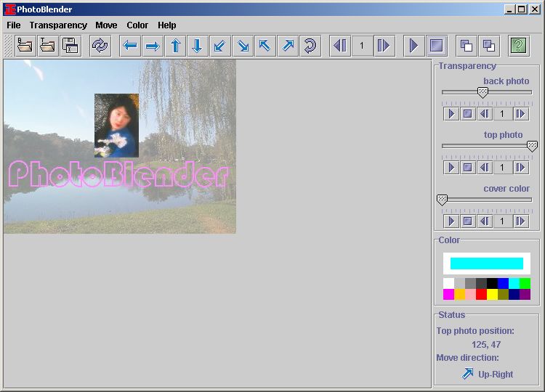Stop back photo transparency animation
The height and width of the screenshot is (392, 545).
pos(468,114)
